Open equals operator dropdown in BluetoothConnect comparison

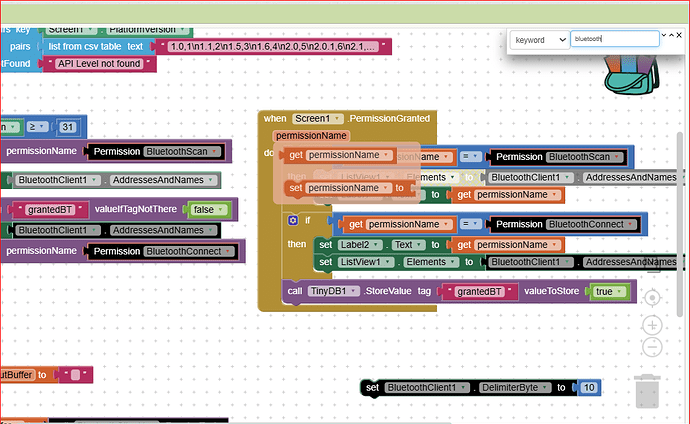click(470, 224)
